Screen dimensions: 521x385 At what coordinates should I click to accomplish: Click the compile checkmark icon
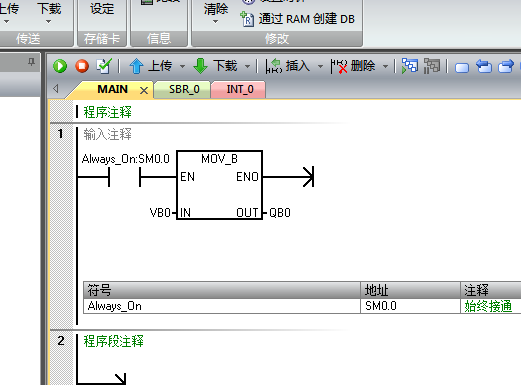(x=104, y=66)
